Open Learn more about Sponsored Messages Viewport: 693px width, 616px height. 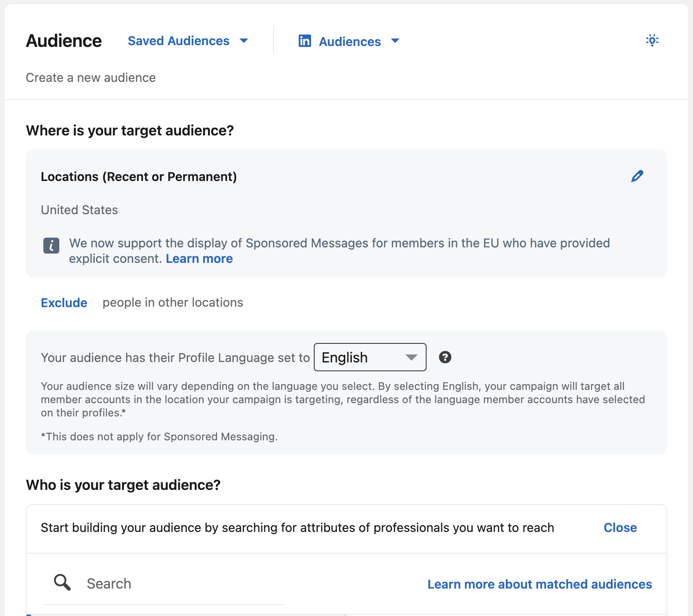(199, 258)
